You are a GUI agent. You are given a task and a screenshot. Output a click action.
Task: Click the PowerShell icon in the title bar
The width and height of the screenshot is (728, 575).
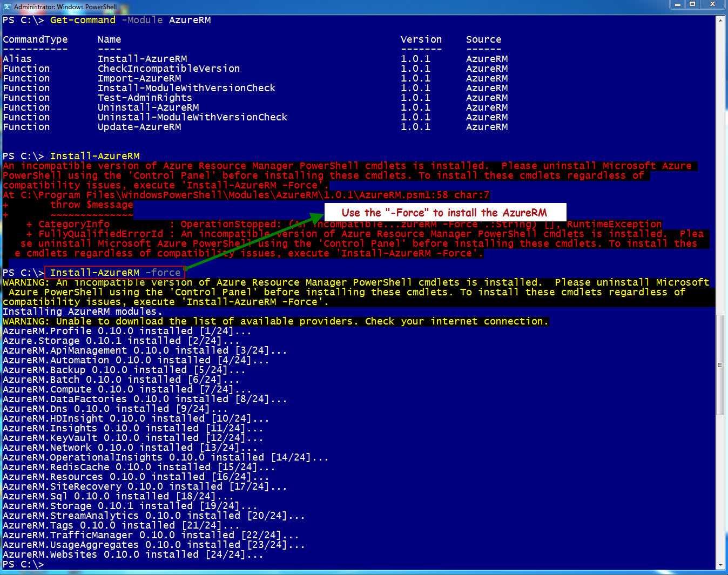tap(6, 6)
